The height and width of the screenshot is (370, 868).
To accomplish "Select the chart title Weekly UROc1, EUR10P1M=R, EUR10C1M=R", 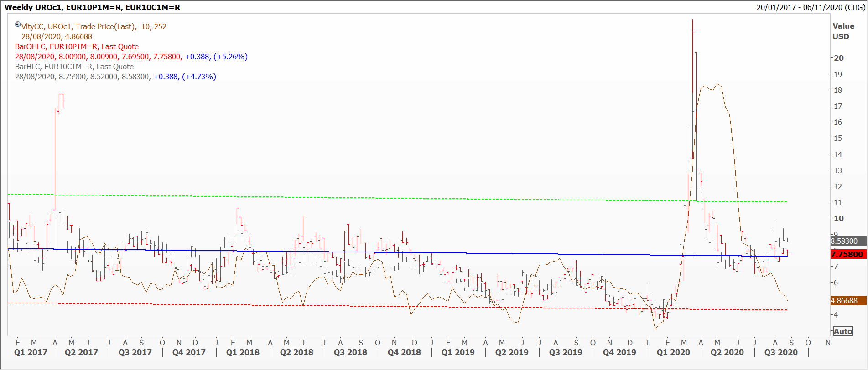I will [x=92, y=7].
